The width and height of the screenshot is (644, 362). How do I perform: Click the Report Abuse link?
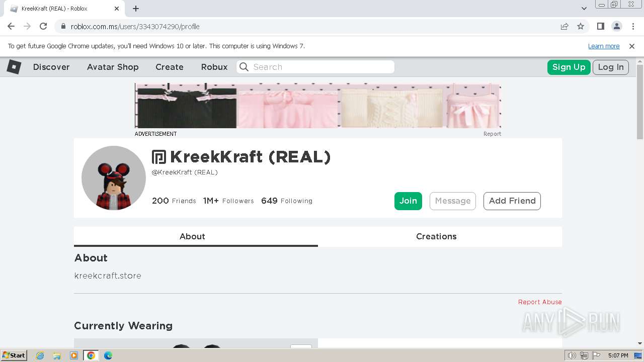[540, 302]
